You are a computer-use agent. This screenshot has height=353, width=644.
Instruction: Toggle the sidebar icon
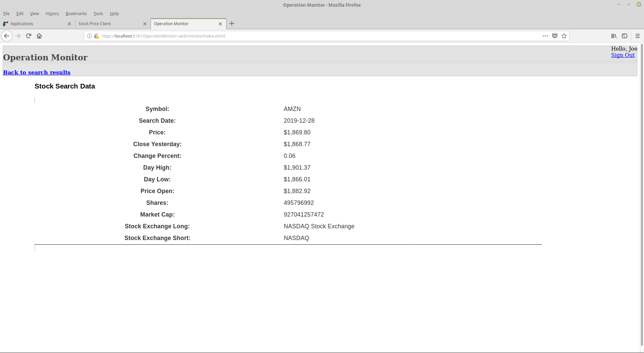(x=625, y=36)
